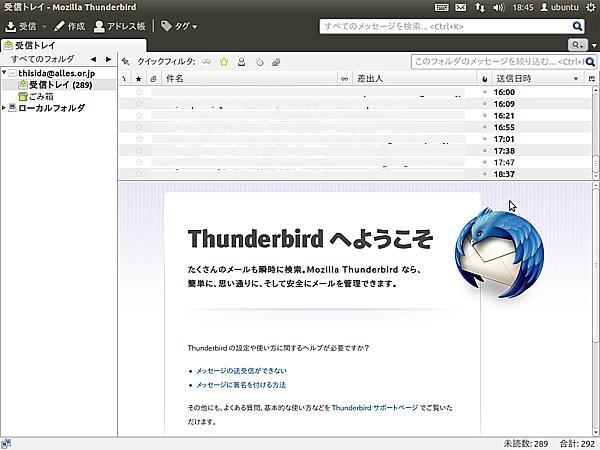
Task: Open the タグ tag dropdown
Action: pos(179,26)
